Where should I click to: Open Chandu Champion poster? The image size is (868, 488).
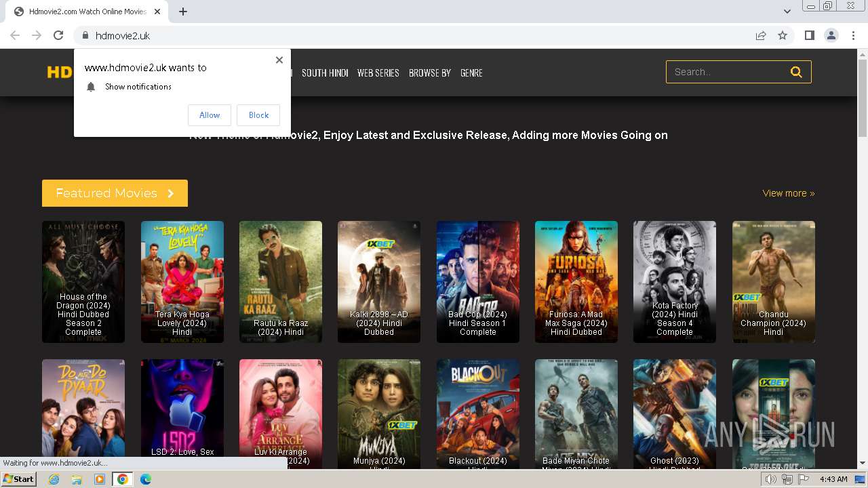pos(774,282)
